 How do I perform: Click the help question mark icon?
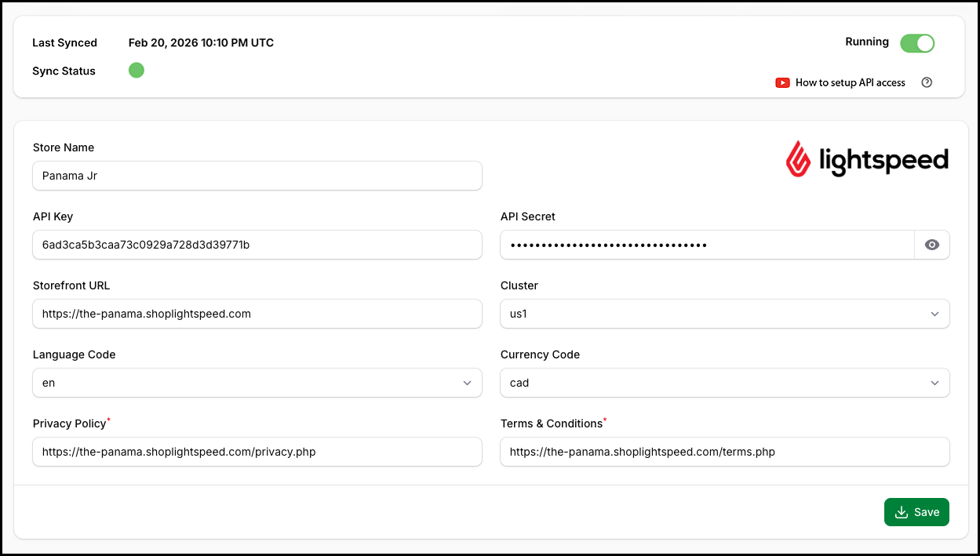tap(927, 82)
